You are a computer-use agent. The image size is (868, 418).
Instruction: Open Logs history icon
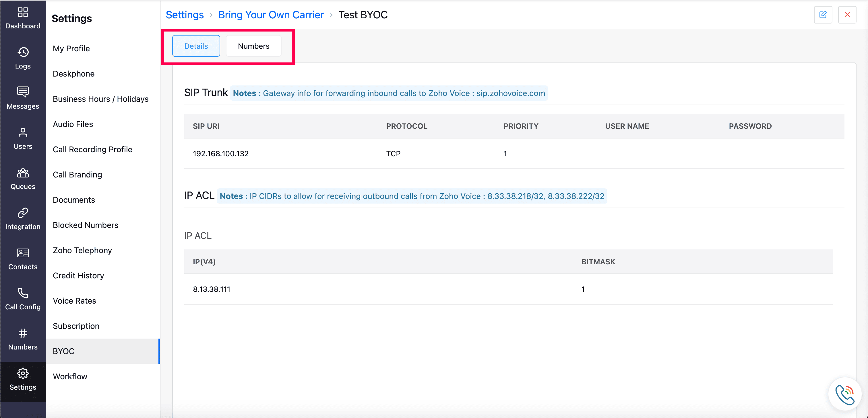point(23,52)
